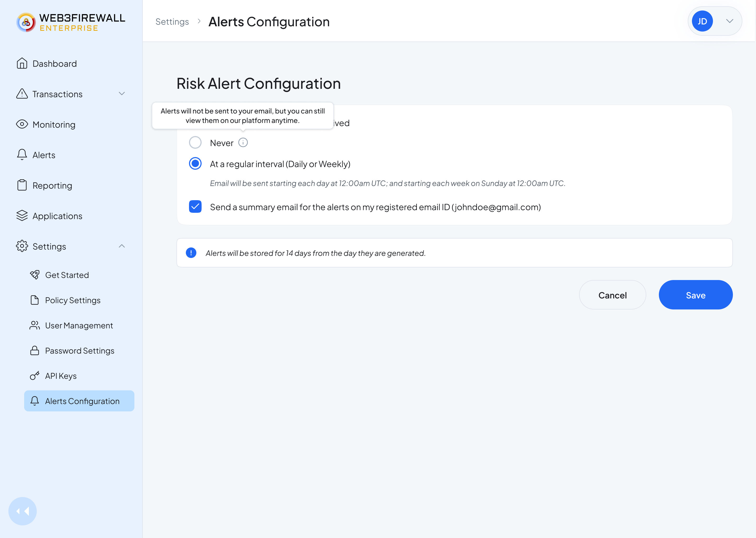Expand the Transactions menu chevron
The height and width of the screenshot is (538, 756).
point(122,94)
